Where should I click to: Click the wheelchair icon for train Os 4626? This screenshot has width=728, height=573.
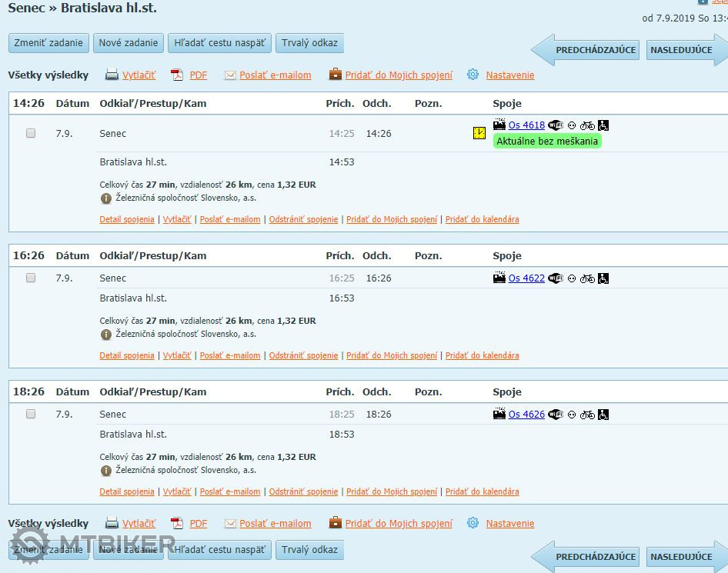pyautogui.click(x=603, y=415)
